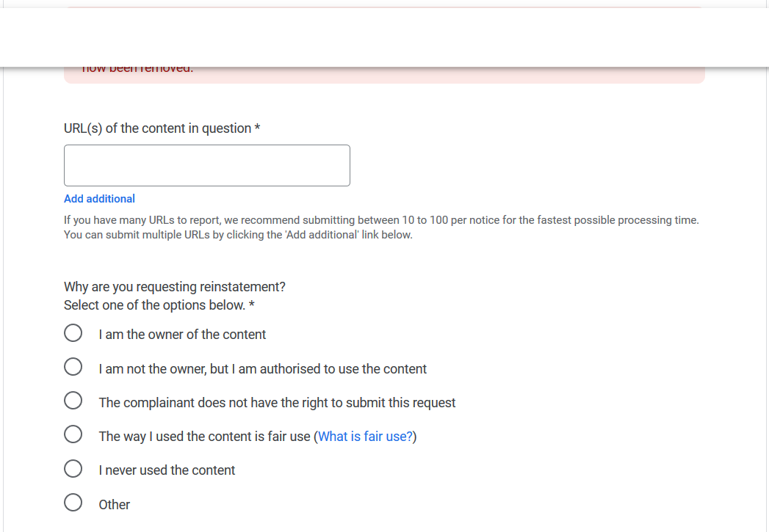Choose the 'Other' radio button circle

pyautogui.click(x=73, y=503)
